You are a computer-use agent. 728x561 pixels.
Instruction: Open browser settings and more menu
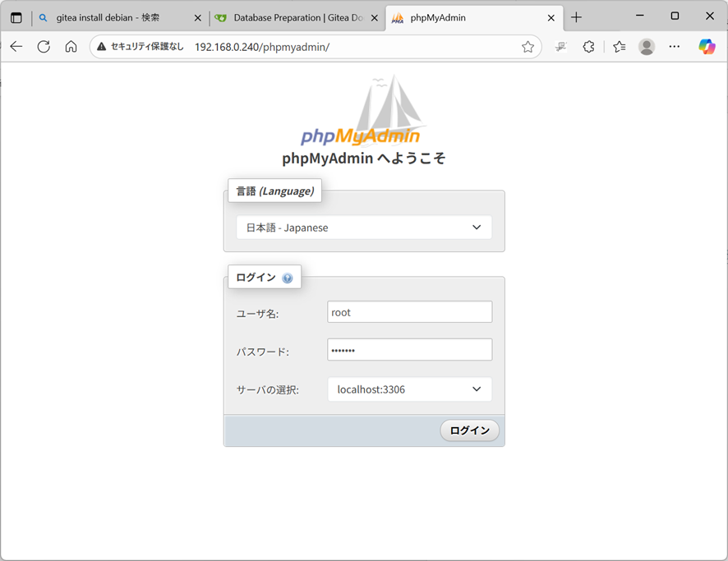(675, 46)
